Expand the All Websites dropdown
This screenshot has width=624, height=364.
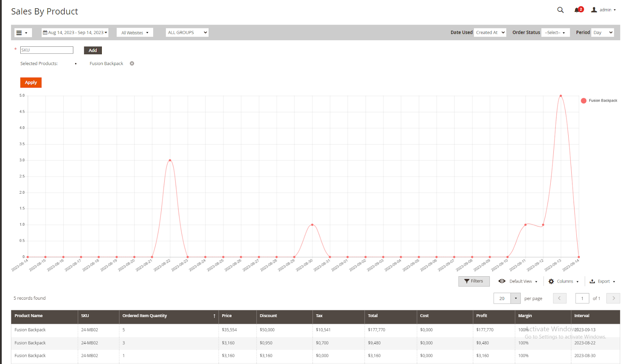135,33
